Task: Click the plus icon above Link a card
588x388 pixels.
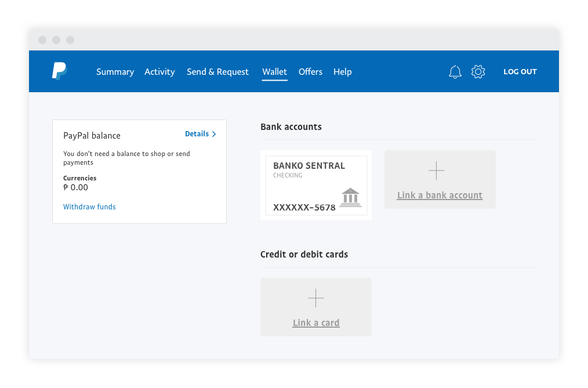Action: click(x=316, y=298)
